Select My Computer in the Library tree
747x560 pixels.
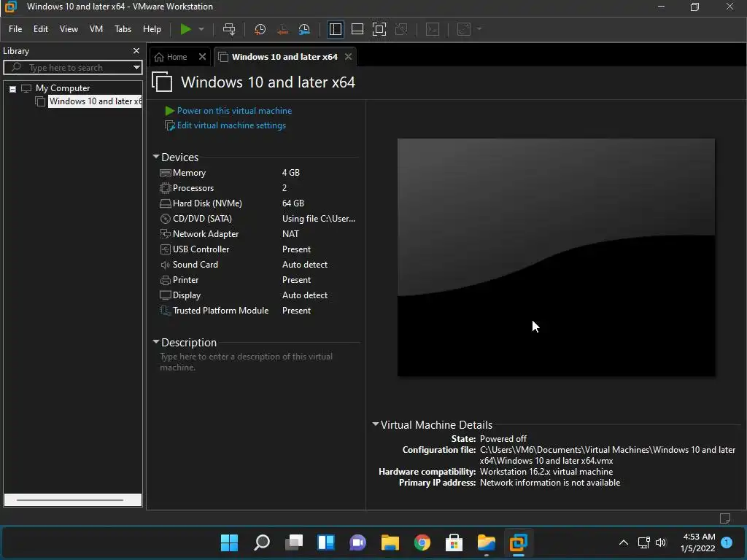(x=63, y=88)
